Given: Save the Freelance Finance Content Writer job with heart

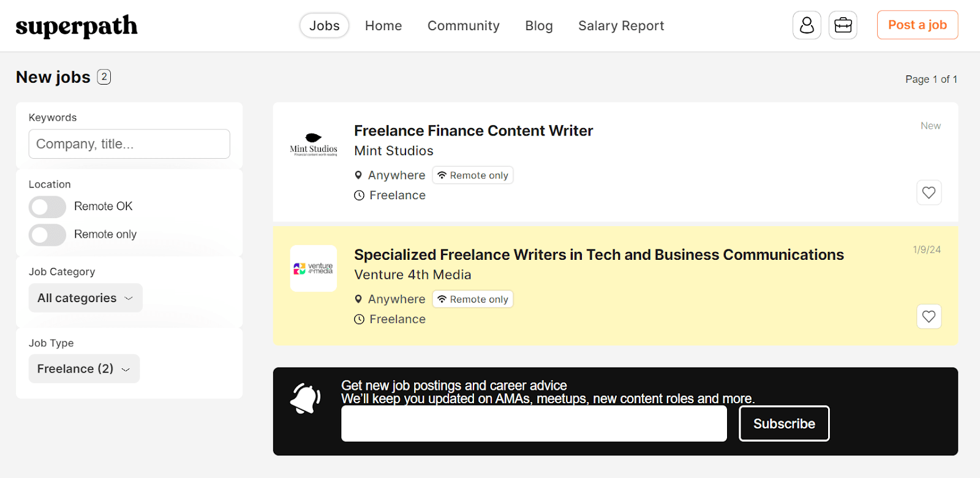Looking at the screenshot, I should (929, 192).
